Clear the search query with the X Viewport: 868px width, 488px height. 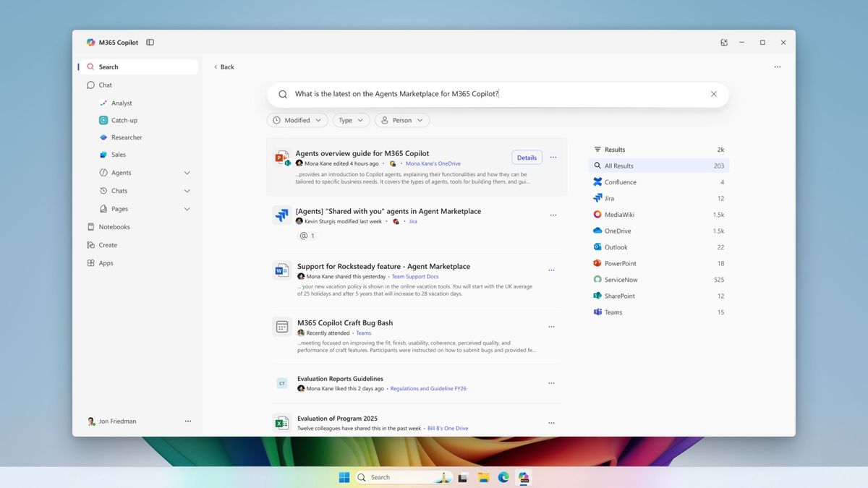pos(713,93)
